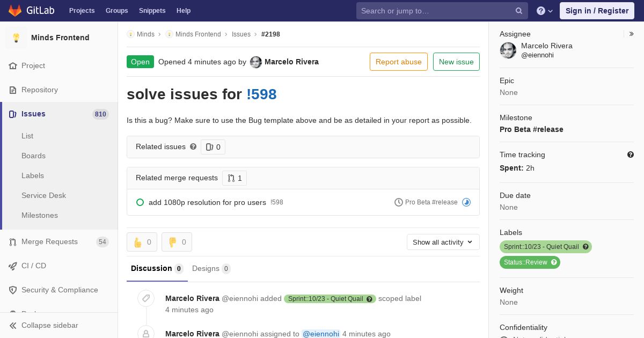Click the Pro Beta #release milestone
The image size is (644, 338).
coord(531,129)
